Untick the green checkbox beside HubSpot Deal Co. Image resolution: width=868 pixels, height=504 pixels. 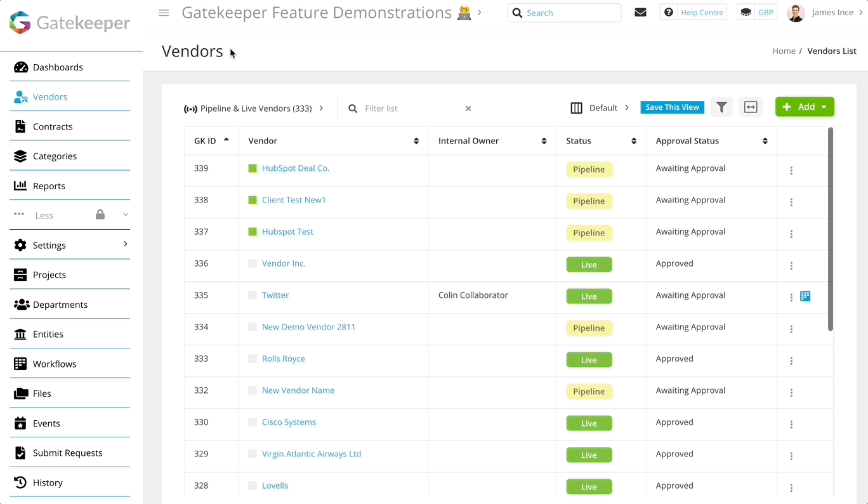point(253,168)
